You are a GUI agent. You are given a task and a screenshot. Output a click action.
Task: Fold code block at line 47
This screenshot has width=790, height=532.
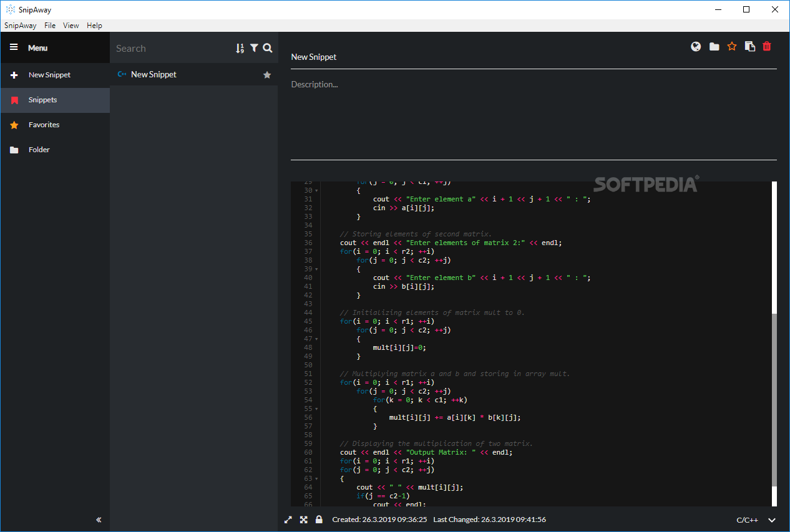pos(316,339)
